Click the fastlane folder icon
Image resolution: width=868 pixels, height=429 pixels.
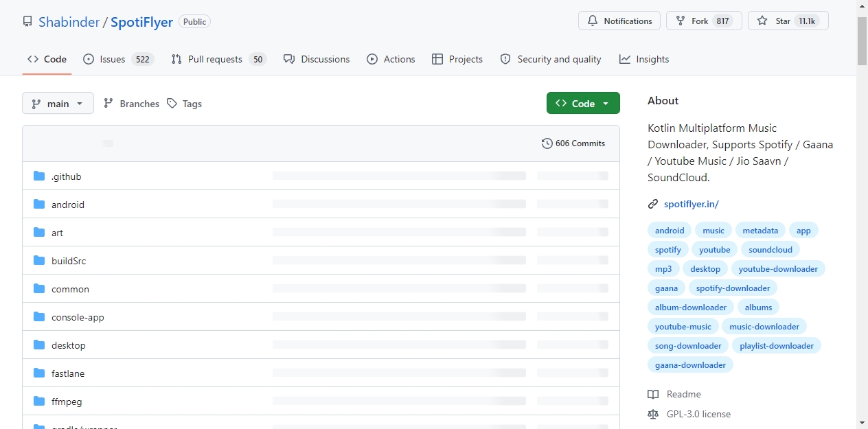click(x=39, y=373)
